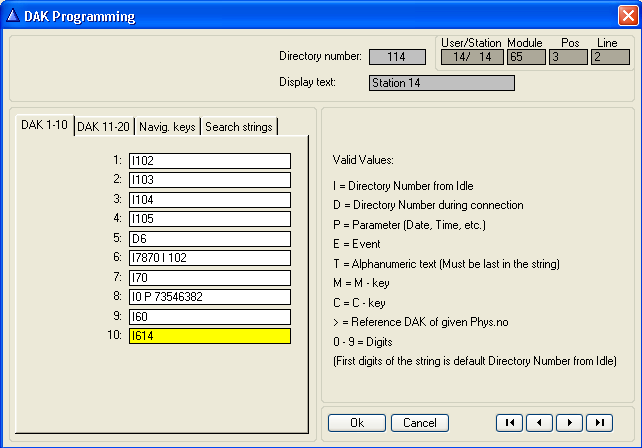The image size is (642, 448).
Task: Click the next record arrow button
Action: click(x=570, y=423)
